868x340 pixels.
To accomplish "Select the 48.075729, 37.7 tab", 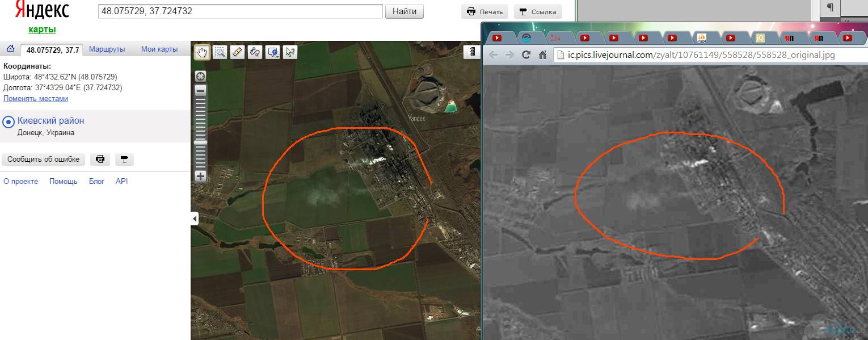I will click(51, 50).
